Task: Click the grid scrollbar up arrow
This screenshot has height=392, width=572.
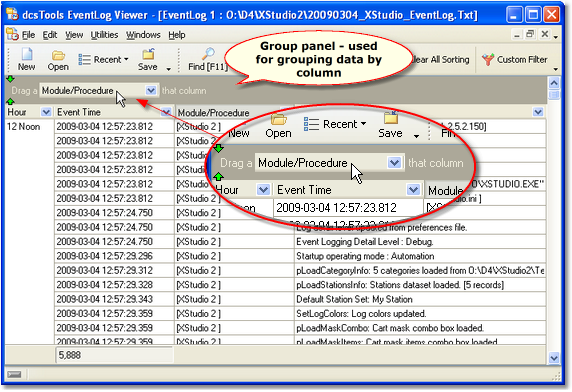Action: tap(554, 83)
